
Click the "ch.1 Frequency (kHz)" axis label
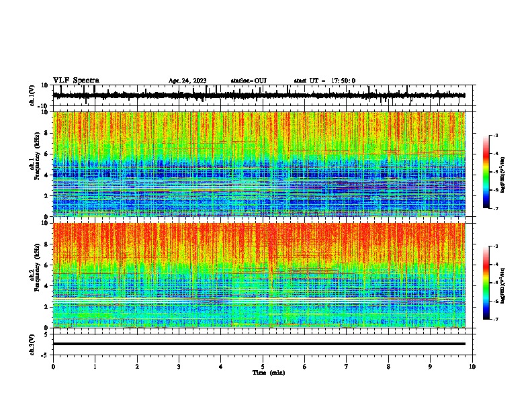[x=34, y=156]
